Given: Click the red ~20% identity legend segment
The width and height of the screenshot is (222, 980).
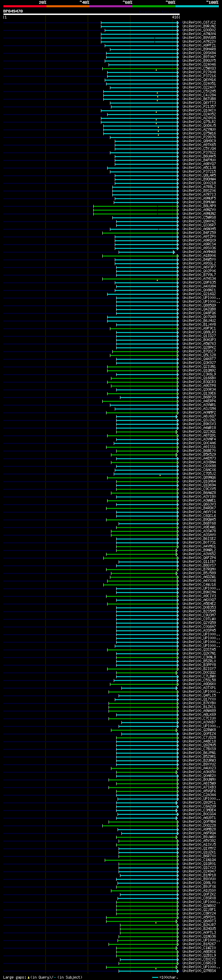Looking at the screenshot, I should (25, 6).
